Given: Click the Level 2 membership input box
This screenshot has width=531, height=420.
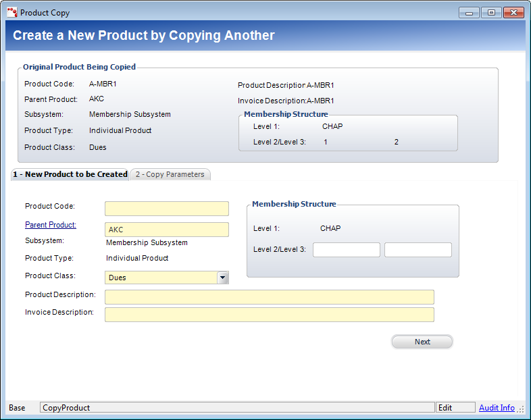Looking at the screenshot, I should 347,250.
